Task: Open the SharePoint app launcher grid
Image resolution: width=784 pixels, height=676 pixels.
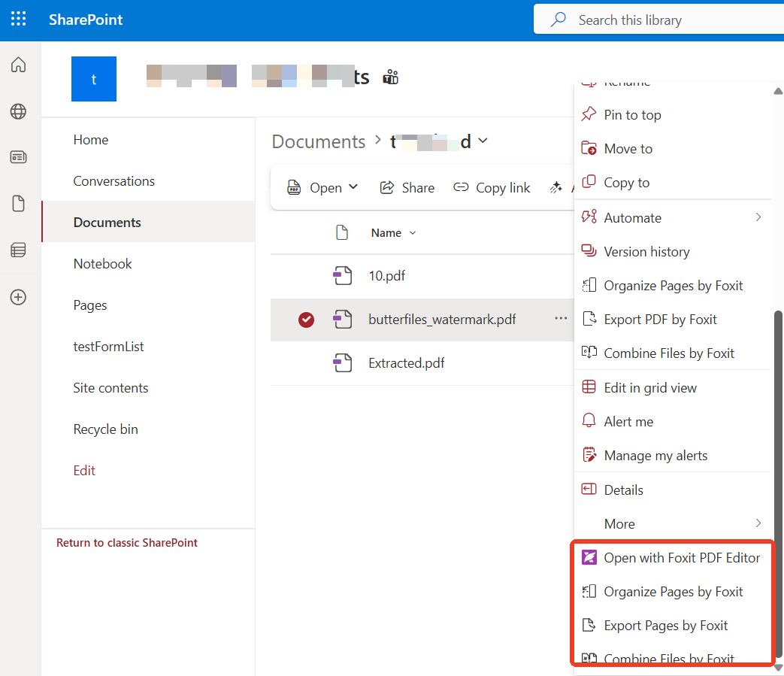Action: [19, 19]
